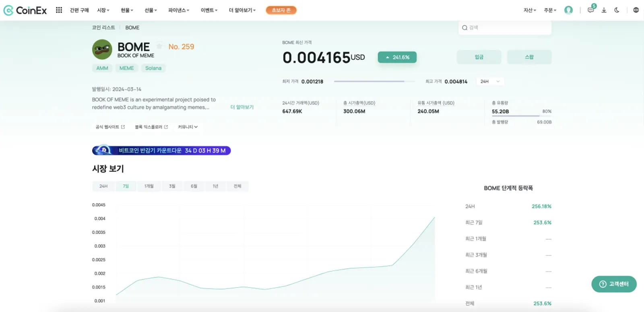Switch chart to the 1개월 tab
644x312 pixels.
[x=149, y=186]
